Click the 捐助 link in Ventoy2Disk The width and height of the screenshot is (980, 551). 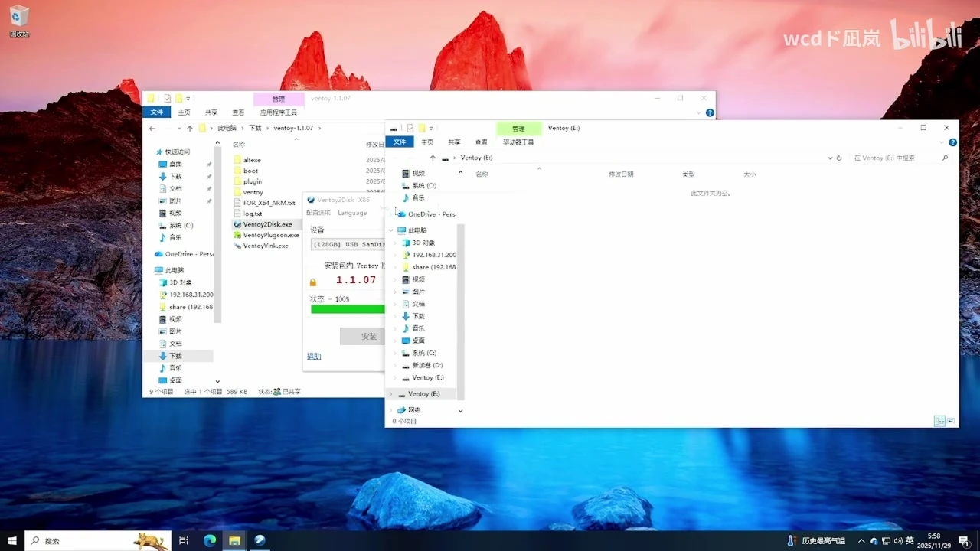(314, 356)
